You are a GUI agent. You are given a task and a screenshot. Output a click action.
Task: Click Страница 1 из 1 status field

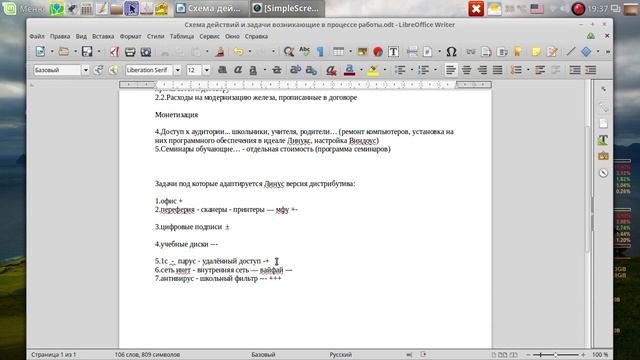pyautogui.click(x=53, y=355)
